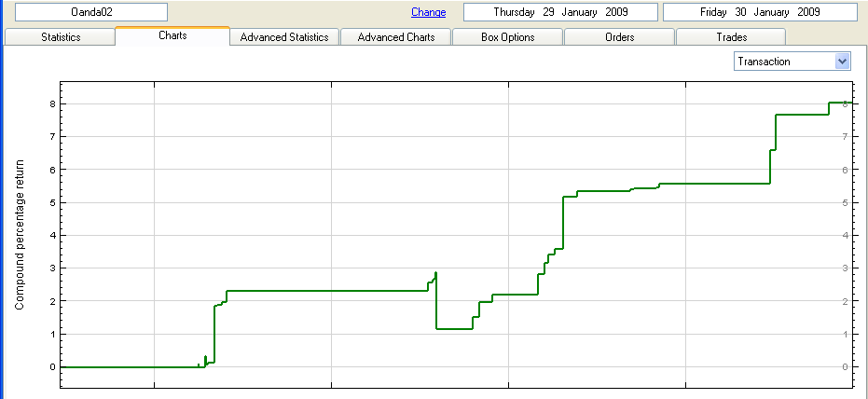868x399 pixels.
Task: Open the Statistics tab
Action: pos(61,37)
